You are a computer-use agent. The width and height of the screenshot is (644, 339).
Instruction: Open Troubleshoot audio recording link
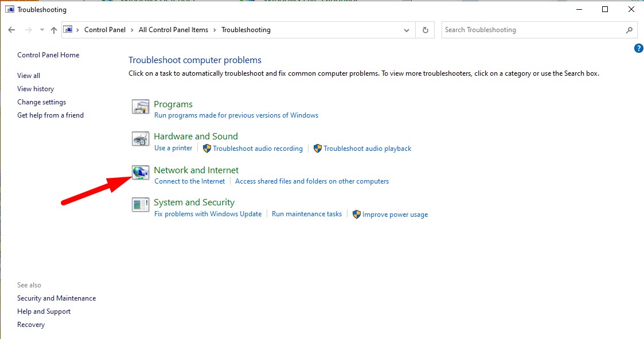pyautogui.click(x=257, y=149)
